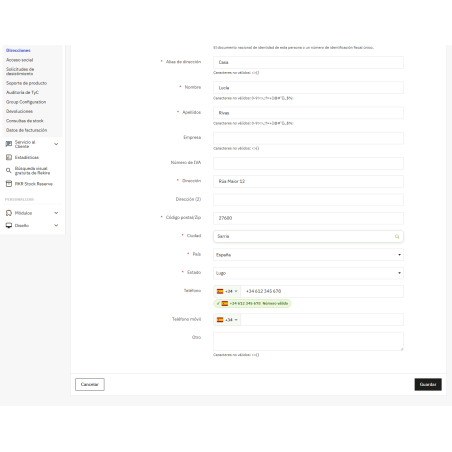Open the Direcciones sidebar link

[18, 50]
